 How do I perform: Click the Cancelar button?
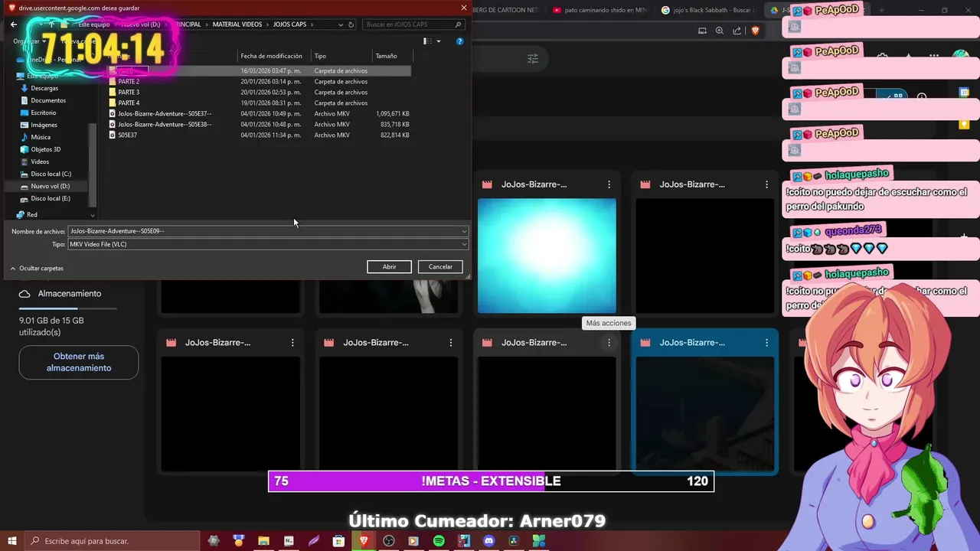(x=440, y=266)
